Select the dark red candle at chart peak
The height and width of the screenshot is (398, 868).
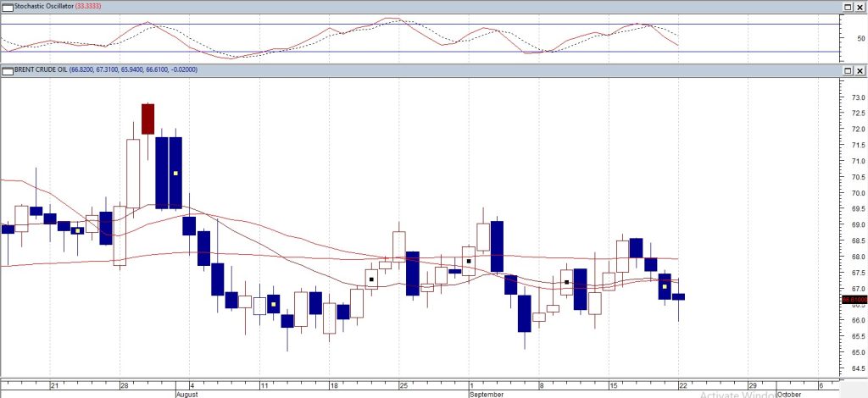click(147, 119)
